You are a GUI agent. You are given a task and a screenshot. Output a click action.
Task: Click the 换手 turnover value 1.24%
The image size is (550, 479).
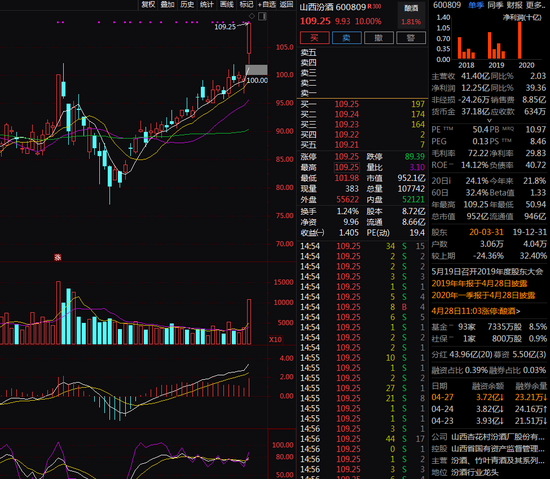(348, 211)
